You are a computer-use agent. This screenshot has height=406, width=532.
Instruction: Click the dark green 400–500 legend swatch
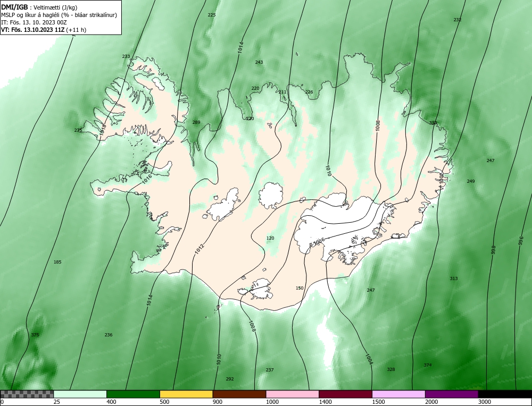point(134,394)
